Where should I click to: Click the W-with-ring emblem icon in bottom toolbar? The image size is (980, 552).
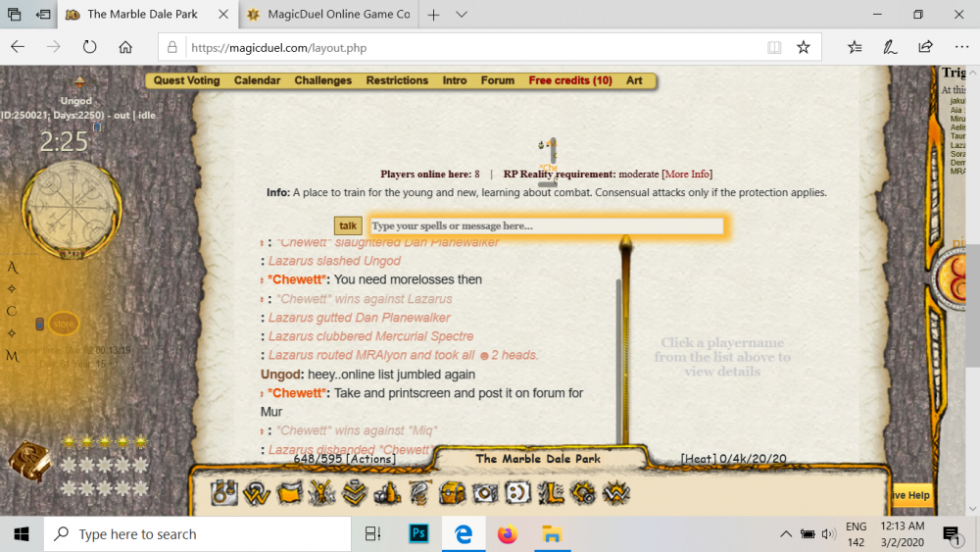256,493
